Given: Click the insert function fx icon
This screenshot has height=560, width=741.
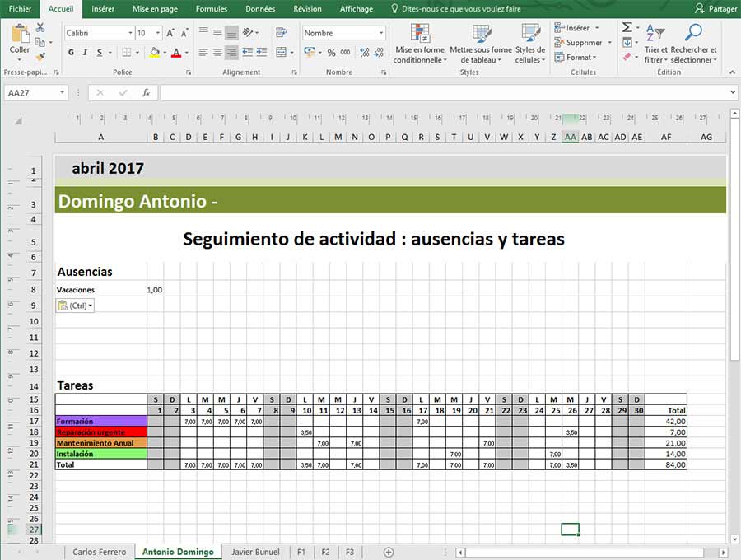Looking at the screenshot, I should click(146, 92).
